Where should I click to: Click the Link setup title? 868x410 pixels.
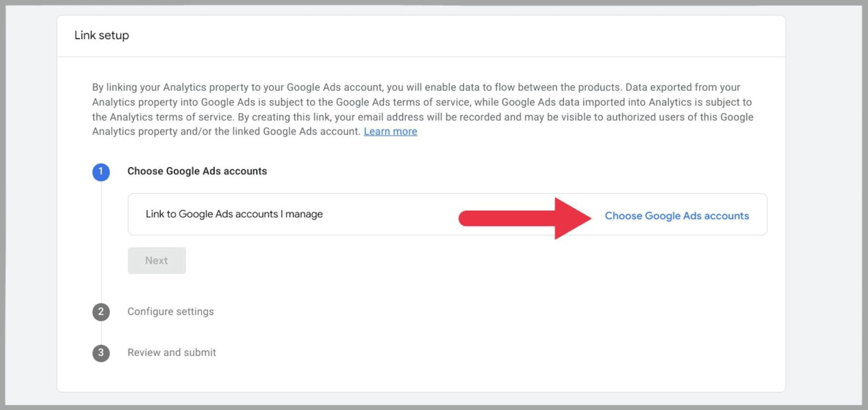(101, 35)
